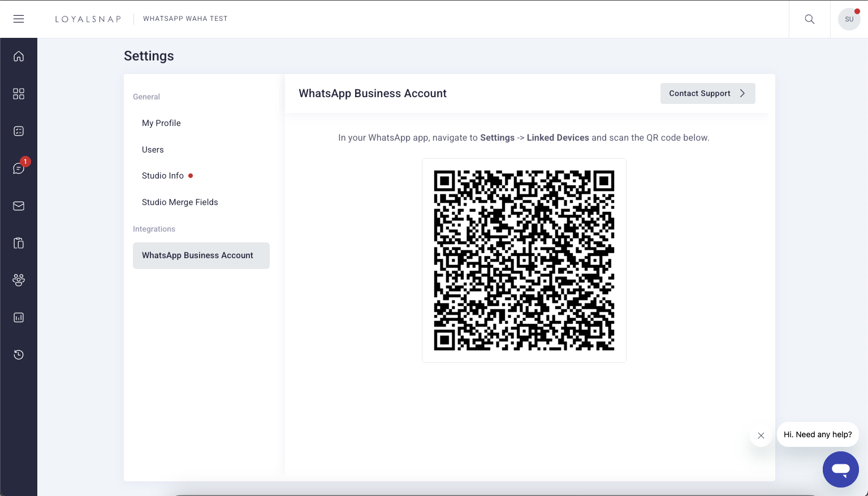The image size is (868, 496).
Task: Open the hamburger menu
Action: click(19, 19)
